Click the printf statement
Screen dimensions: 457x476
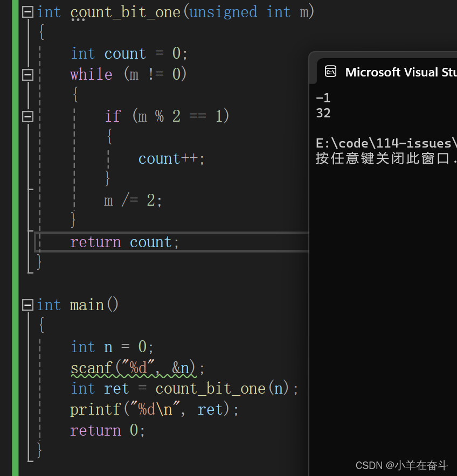[x=154, y=410]
